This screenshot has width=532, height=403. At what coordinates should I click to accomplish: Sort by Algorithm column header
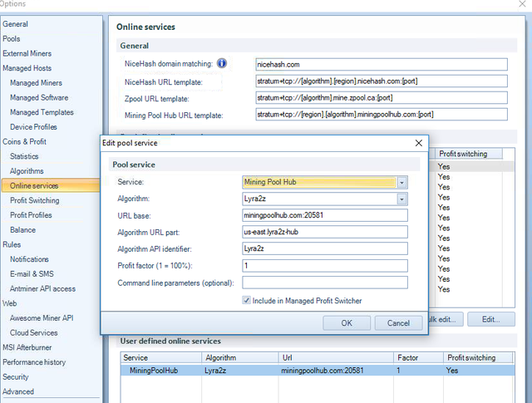point(240,357)
